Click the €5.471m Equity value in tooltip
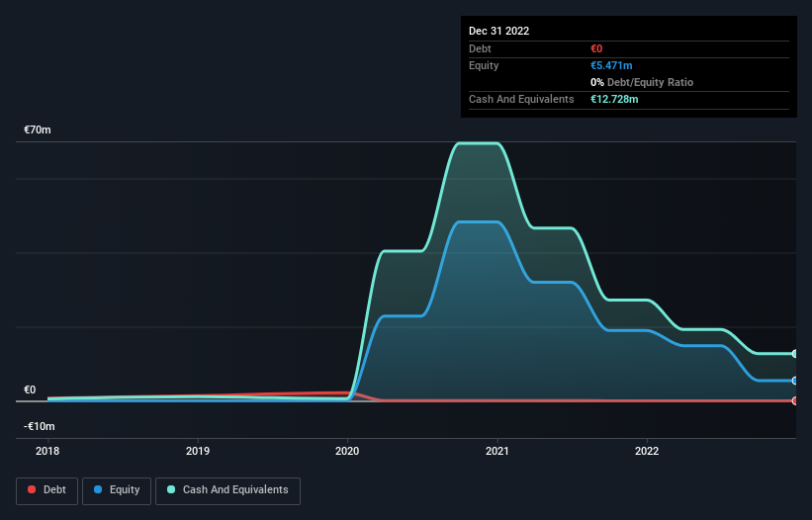 [x=611, y=65]
